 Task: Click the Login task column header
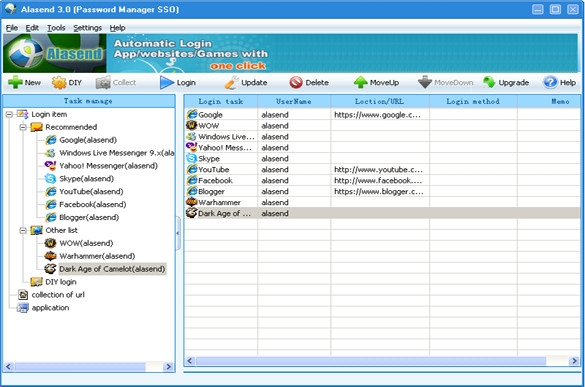[x=221, y=102]
